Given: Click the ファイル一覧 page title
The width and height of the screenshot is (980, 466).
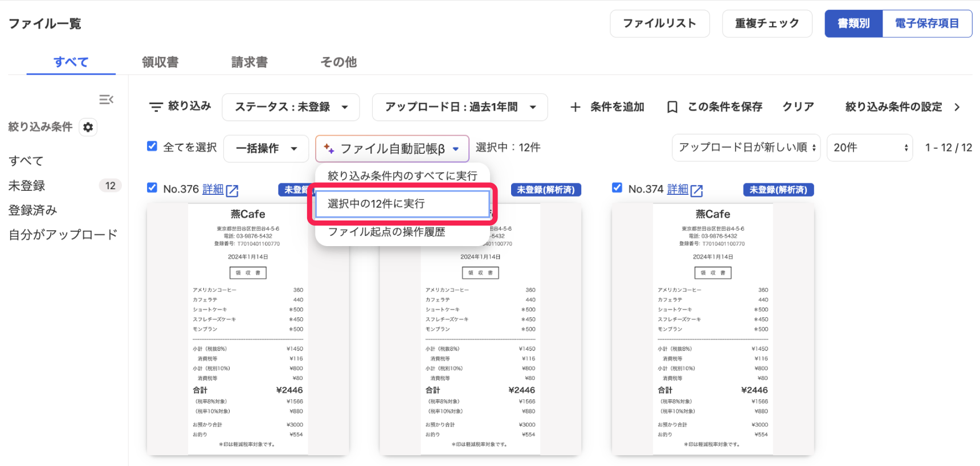Looking at the screenshot, I should click(45, 23).
